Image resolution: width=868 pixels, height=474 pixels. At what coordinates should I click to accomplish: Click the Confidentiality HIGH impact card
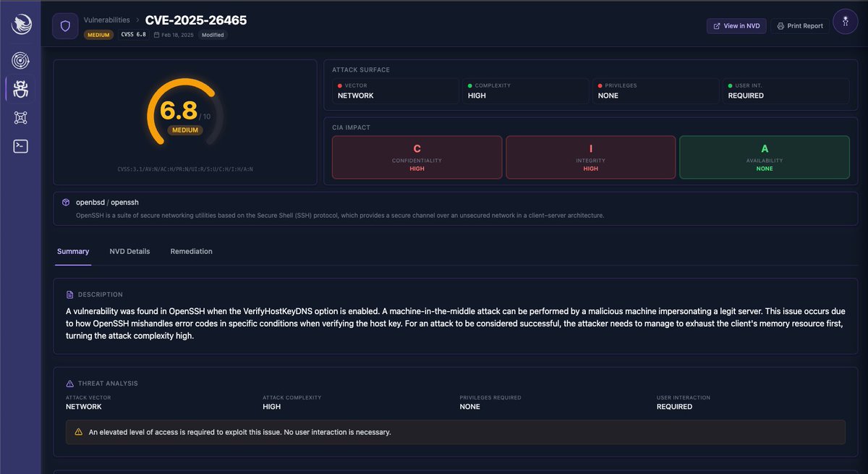[417, 157]
